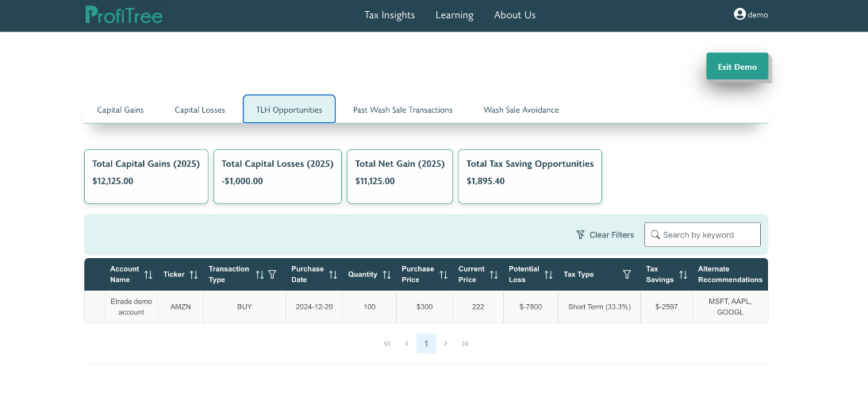Click the ProfiTree logo
Image resolution: width=868 pixels, height=397 pixels.
click(x=124, y=15)
